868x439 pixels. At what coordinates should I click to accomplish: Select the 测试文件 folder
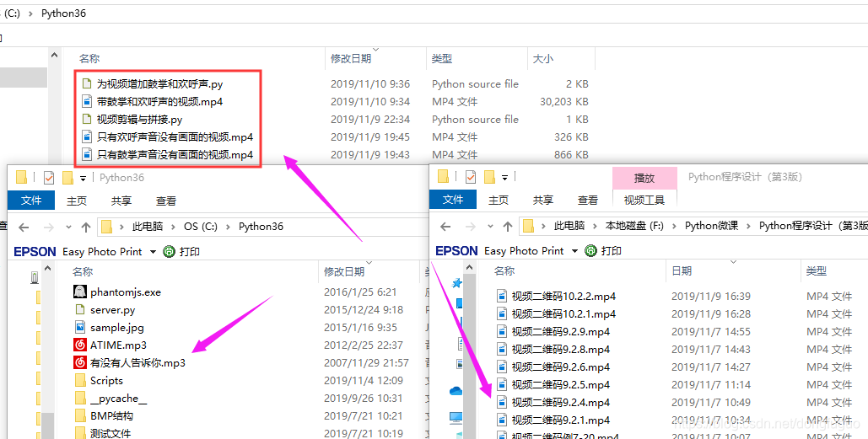tap(111, 433)
